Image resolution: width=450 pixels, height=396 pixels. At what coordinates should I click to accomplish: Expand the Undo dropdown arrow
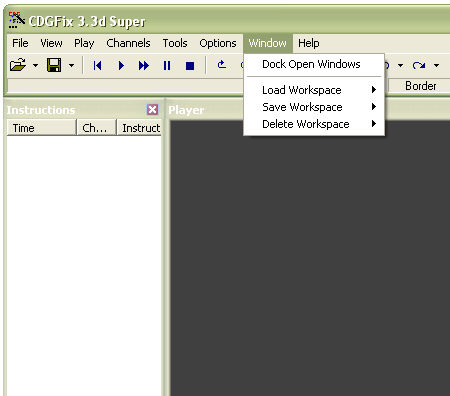tap(400, 65)
